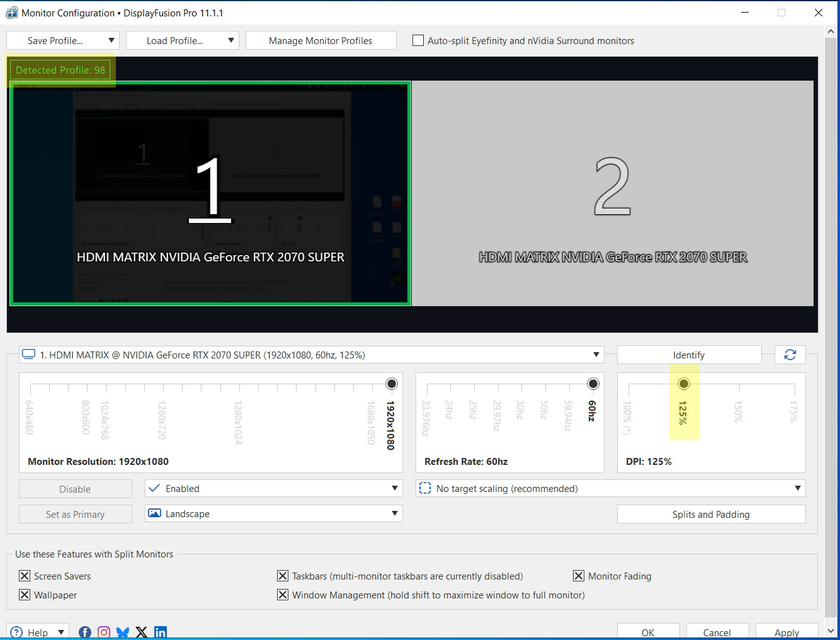Click the Manage Monitor Profiles button
Screen dimensions: 840x640
pyautogui.click(x=321, y=40)
